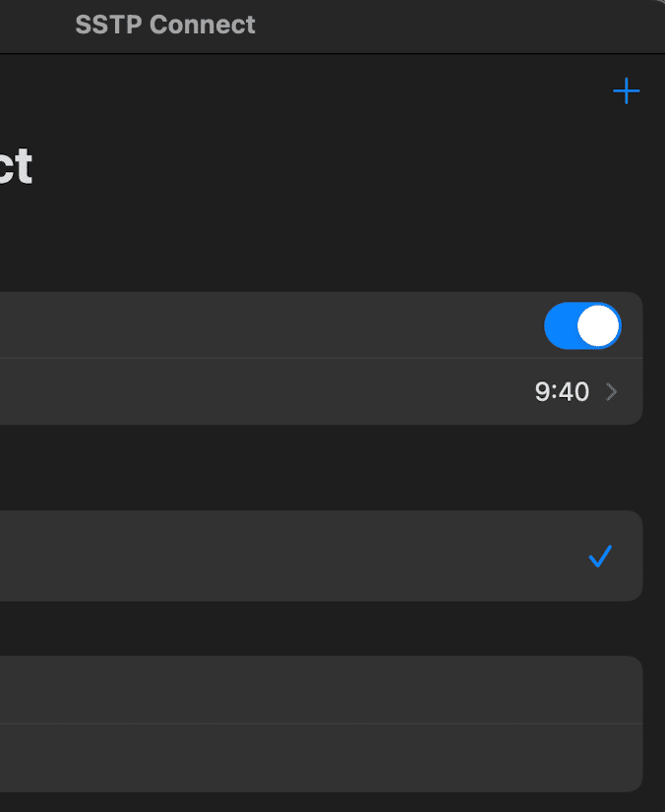Image resolution: width=665 pixels, height=812 pixels.
Task: Click the blue checkmark icon
Action: pyautogui.click(x=600, y=556)
